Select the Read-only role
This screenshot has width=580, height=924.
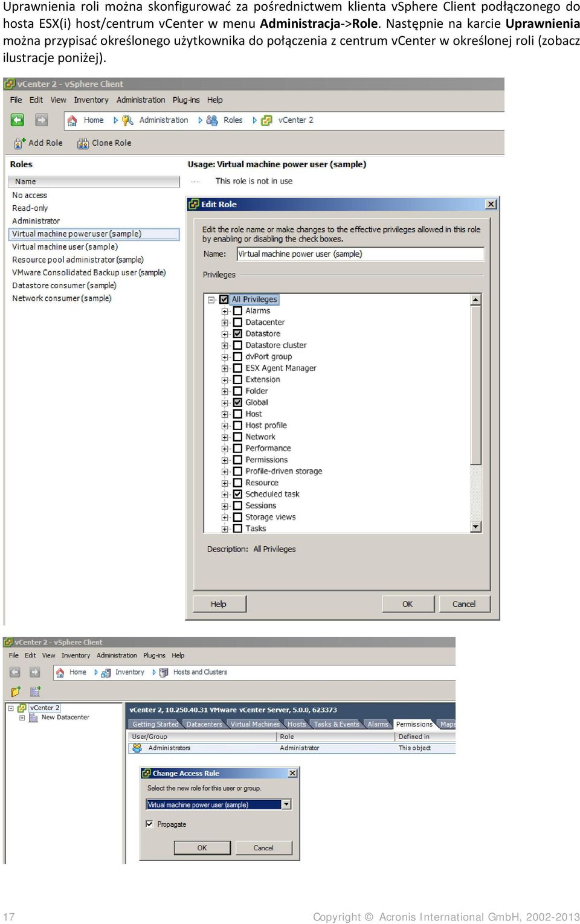(30, 208)
